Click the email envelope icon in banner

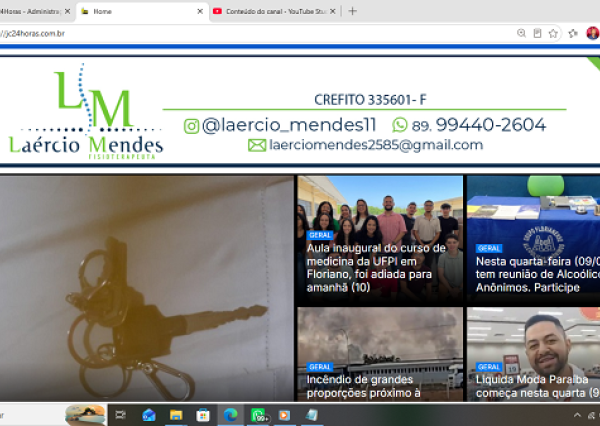tap(257, 145)
